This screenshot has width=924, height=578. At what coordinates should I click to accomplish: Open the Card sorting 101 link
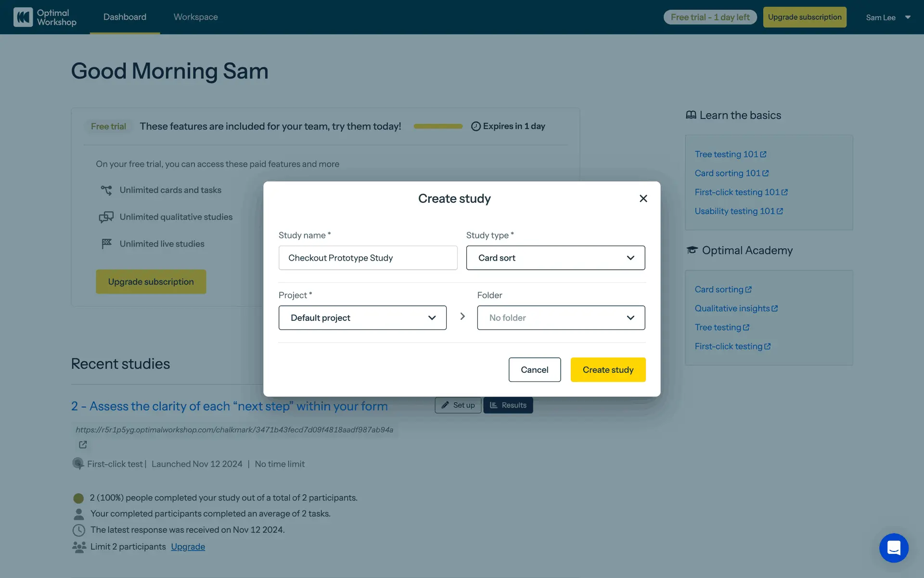coord(727,173)
